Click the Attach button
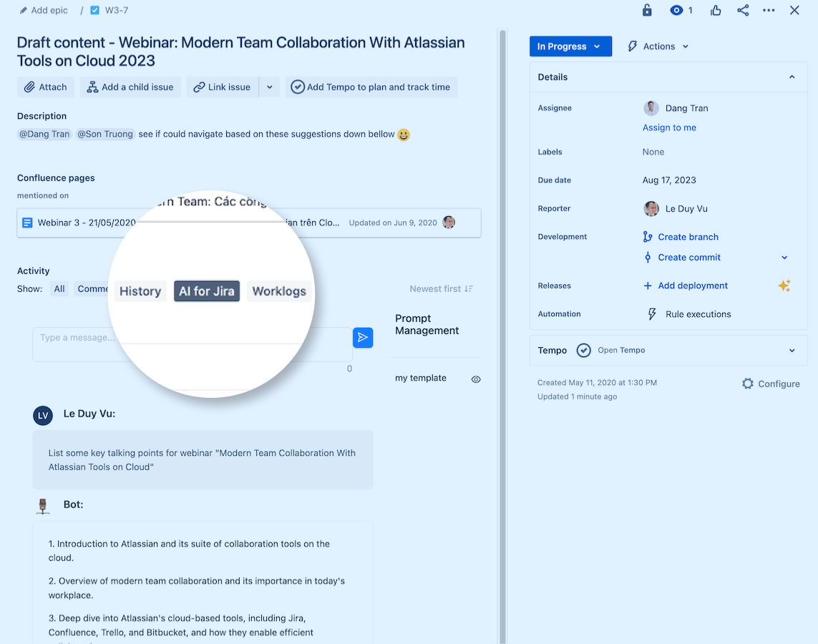 click(x=46, y=87)
